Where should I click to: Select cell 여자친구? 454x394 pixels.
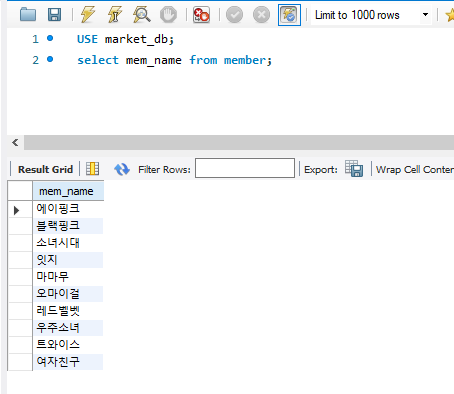point(68,362)
